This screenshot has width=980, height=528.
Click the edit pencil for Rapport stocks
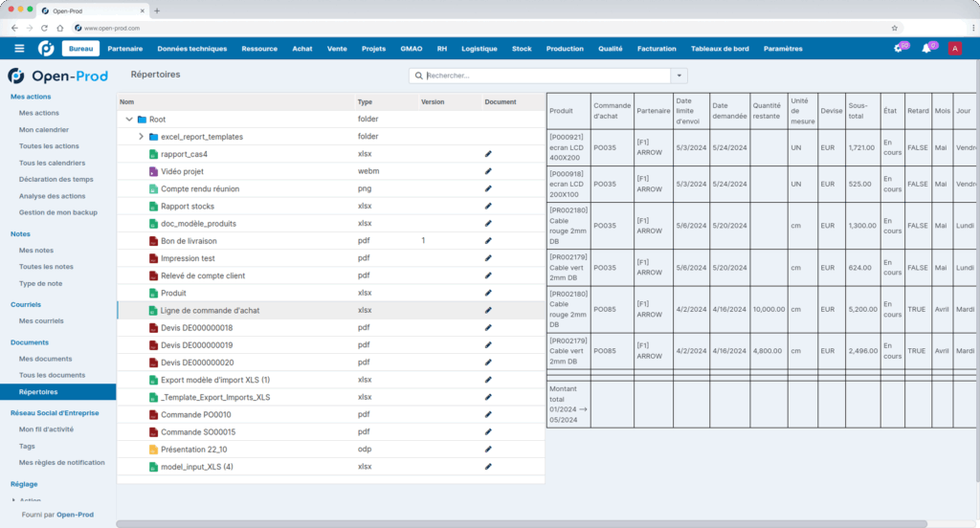(x=488, y=207)
